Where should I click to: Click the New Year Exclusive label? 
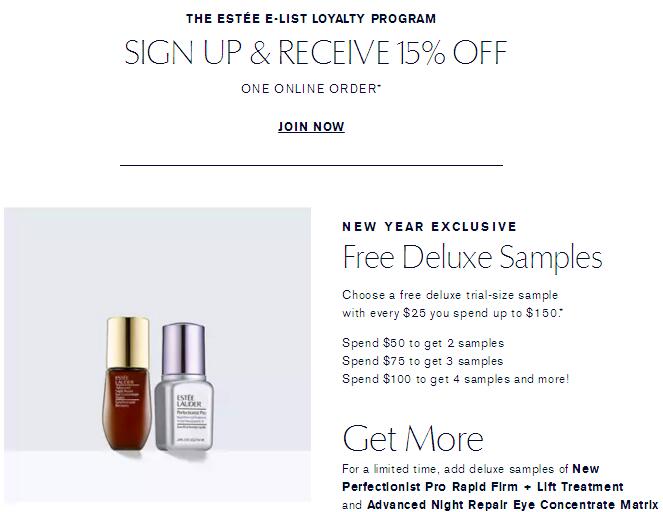point(430,227)
